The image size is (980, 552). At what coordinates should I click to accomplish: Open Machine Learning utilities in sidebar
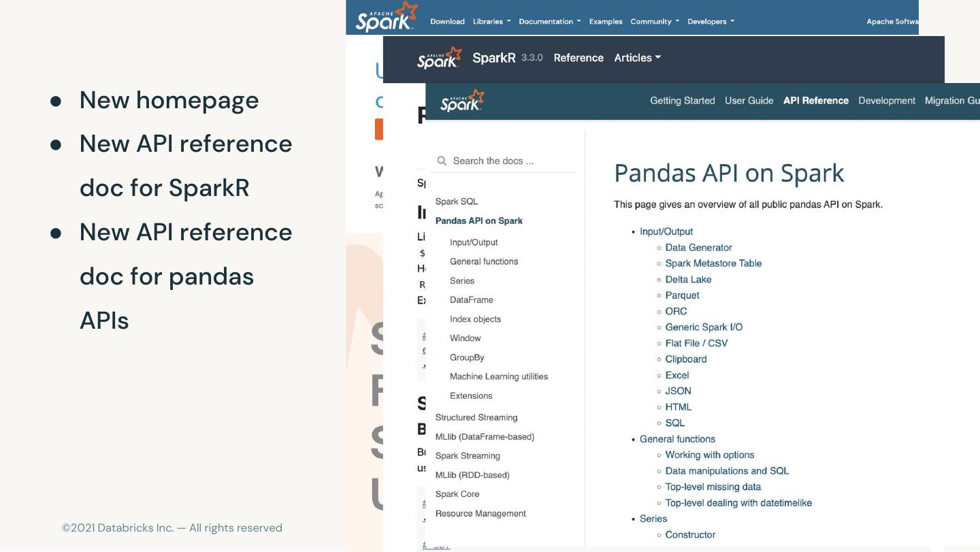pyautogui.click(x=499, y=376)
